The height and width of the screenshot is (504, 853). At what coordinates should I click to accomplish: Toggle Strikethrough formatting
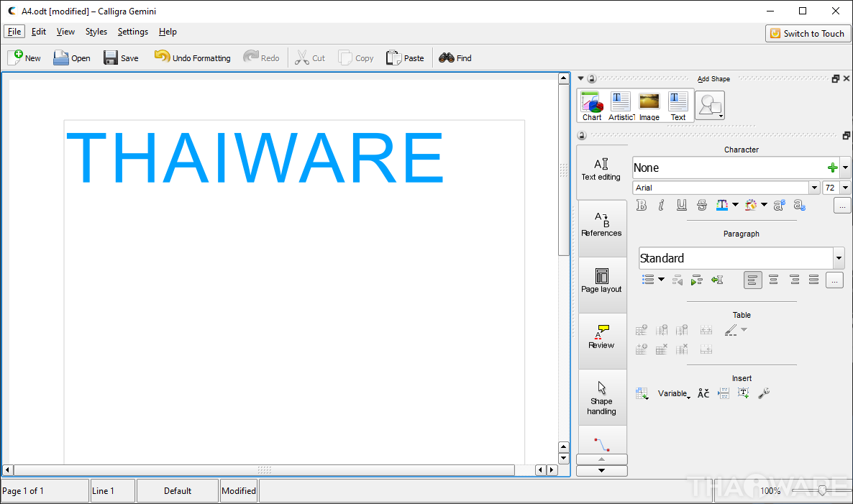click(x=702, y=205)
